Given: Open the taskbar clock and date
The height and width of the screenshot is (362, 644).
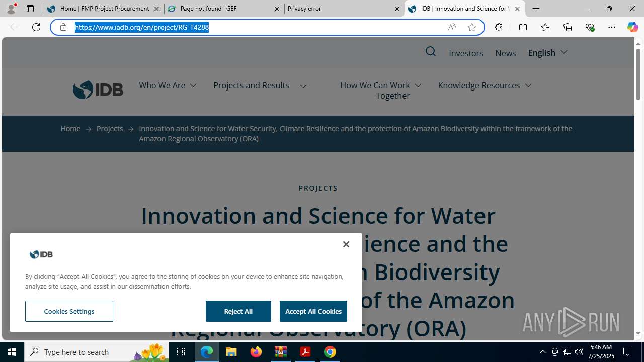Looking at the screenshot, I should pos(601,352).
